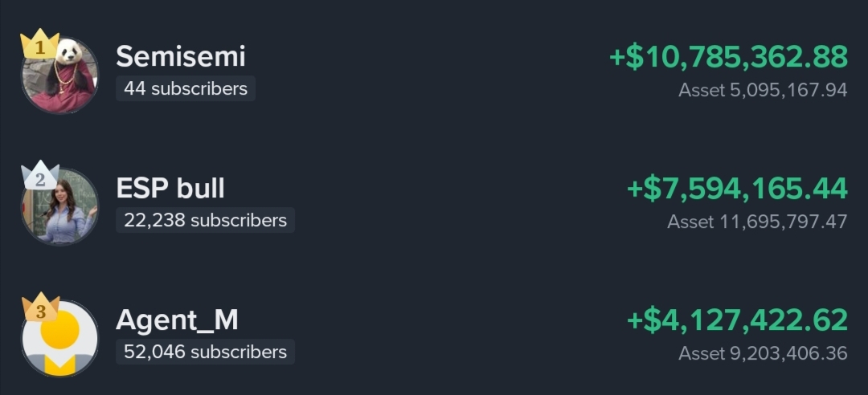Click Asset 5,095,167.94 text
Screen dimensions: 868x395
tap(763, 90)
